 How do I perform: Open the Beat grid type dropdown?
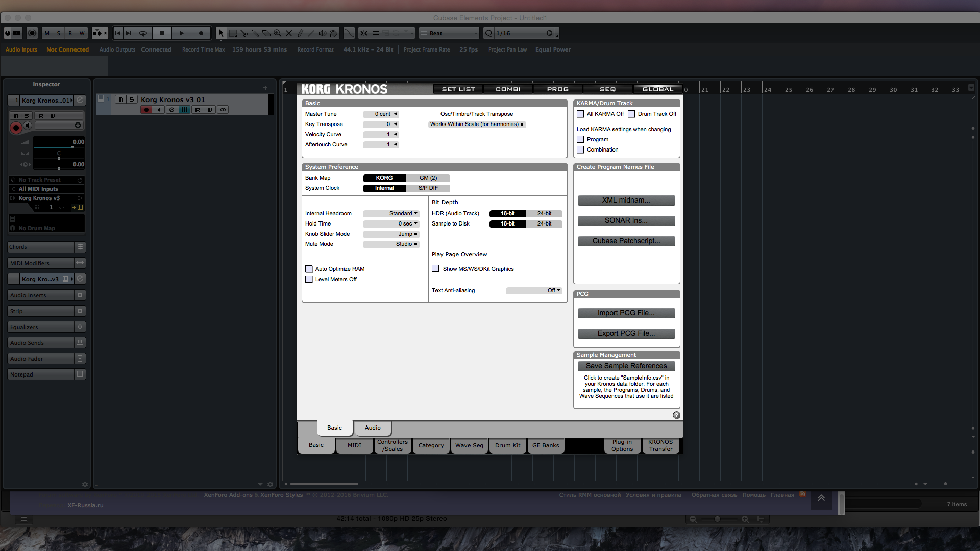[x=449, y=33]
